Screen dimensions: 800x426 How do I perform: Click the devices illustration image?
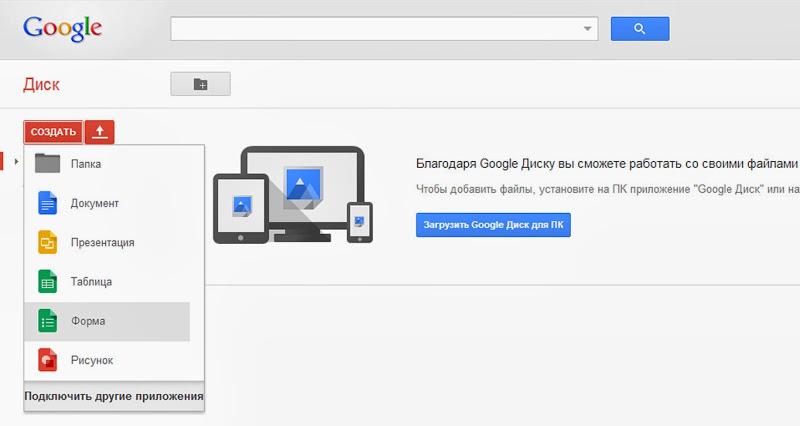pos(293,195)
